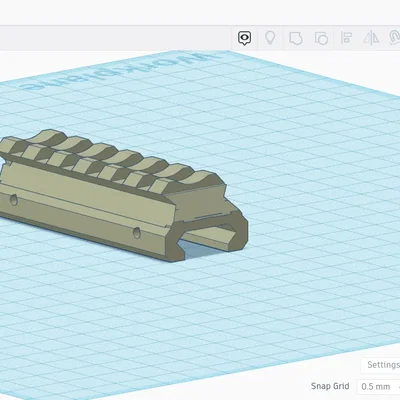The width and height of the screenshot is (400, 400).
Task: Click the magnet Cruise icon
Action: click(394, 37)
